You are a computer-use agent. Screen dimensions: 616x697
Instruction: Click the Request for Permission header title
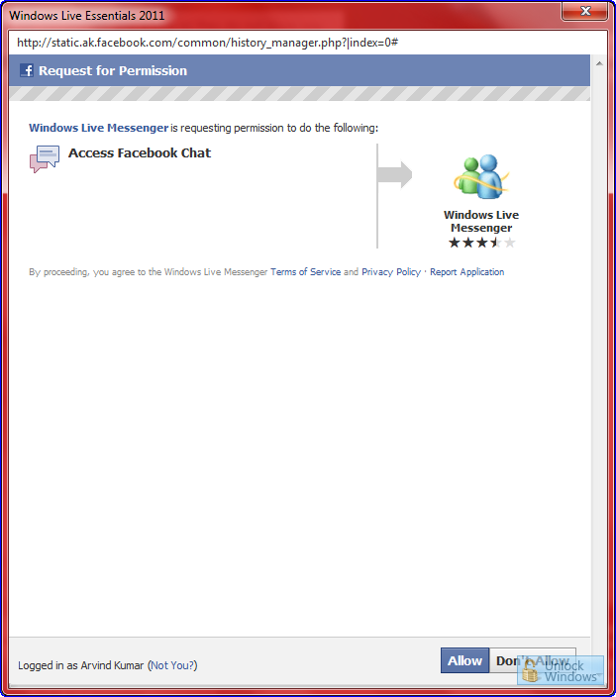[x=113, y=70]
